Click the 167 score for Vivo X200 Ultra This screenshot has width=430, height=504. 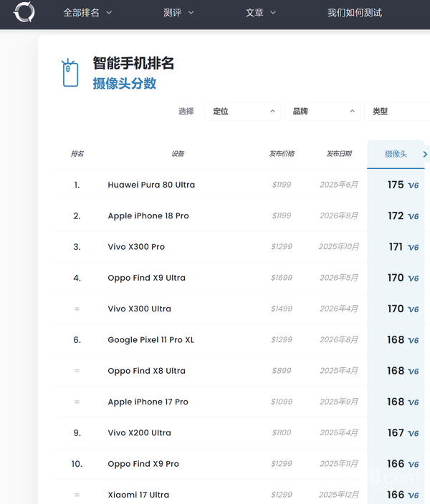pos(396,433)
